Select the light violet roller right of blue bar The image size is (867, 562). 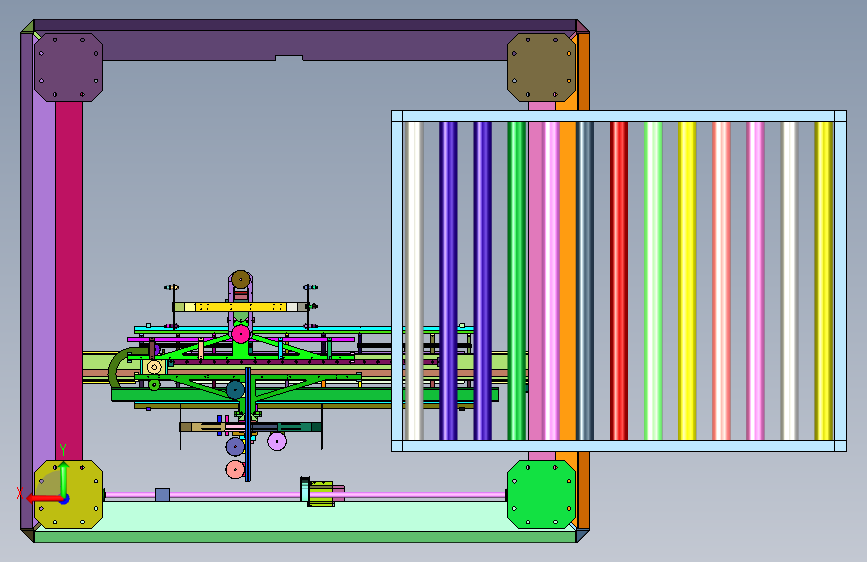277,441
